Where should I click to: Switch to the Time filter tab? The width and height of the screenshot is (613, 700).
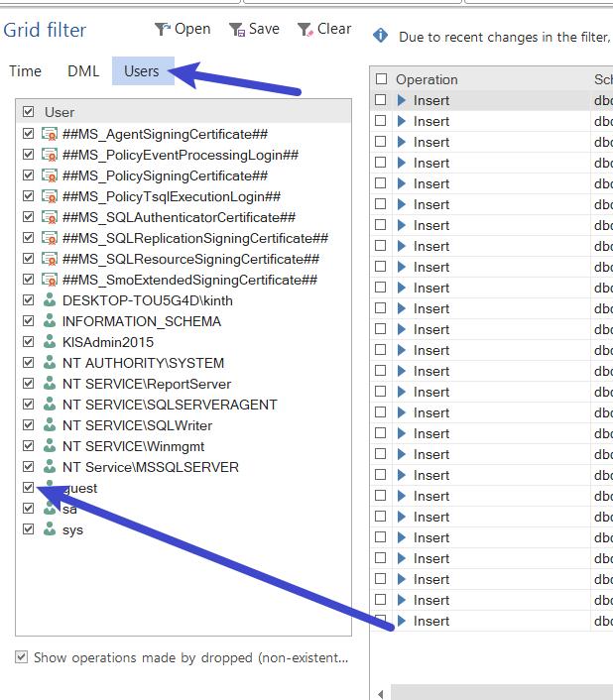(x=25, y=71)
